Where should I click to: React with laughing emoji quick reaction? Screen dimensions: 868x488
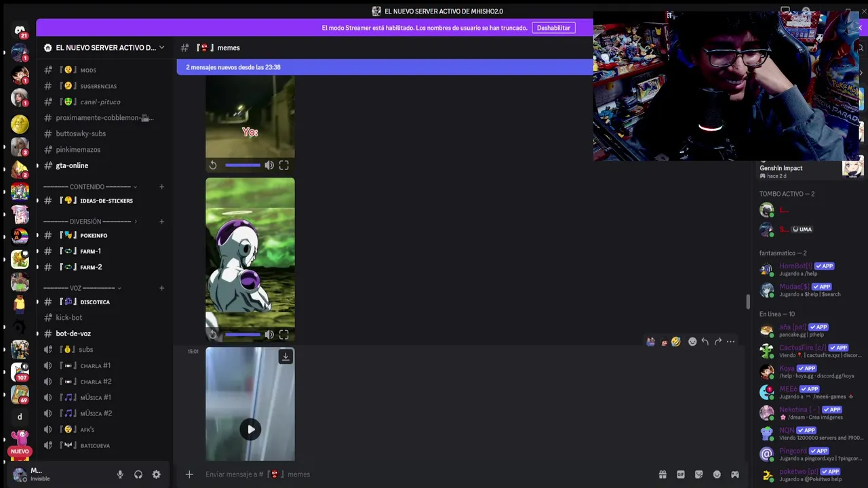676,342
